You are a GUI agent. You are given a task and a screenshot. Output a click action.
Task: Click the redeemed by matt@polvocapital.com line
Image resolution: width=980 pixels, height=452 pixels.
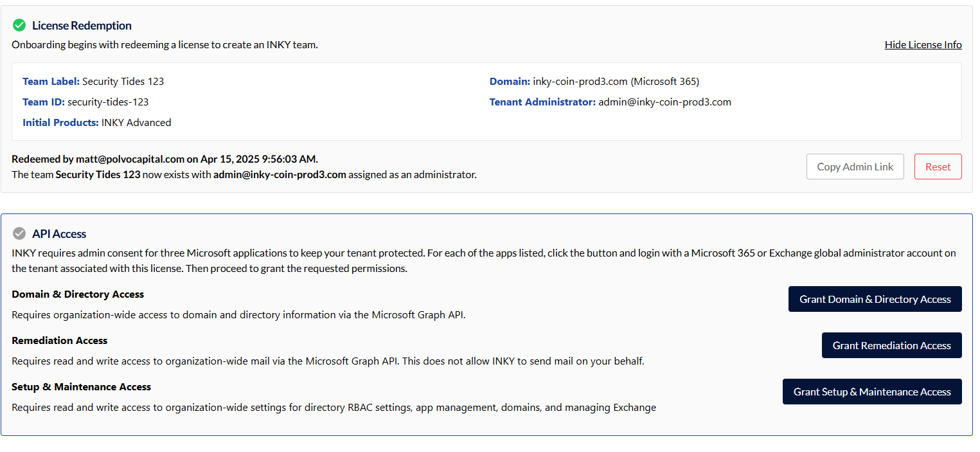[165, 159]
